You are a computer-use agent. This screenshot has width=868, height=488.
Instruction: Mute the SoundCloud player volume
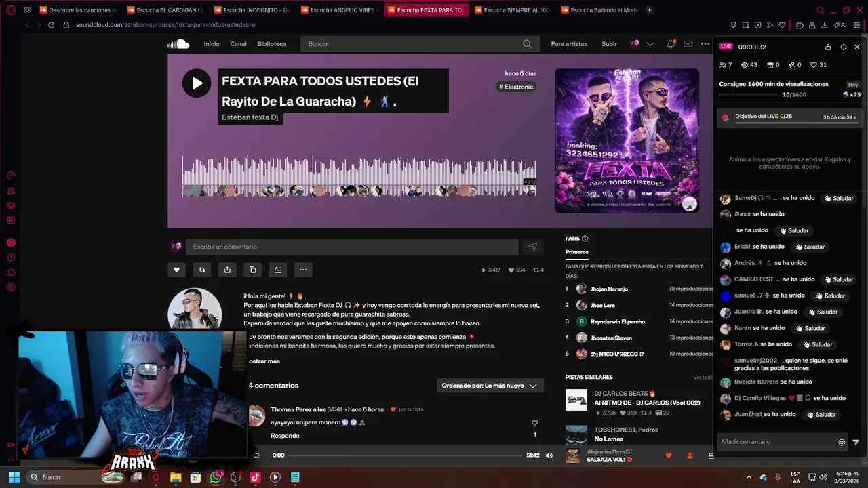tap(549, 455)
